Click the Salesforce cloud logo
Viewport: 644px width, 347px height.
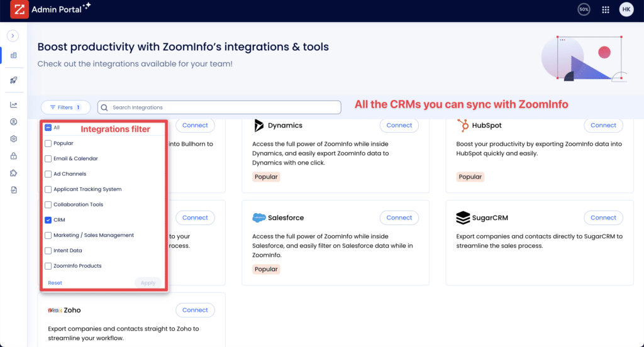tap(258, 218)
